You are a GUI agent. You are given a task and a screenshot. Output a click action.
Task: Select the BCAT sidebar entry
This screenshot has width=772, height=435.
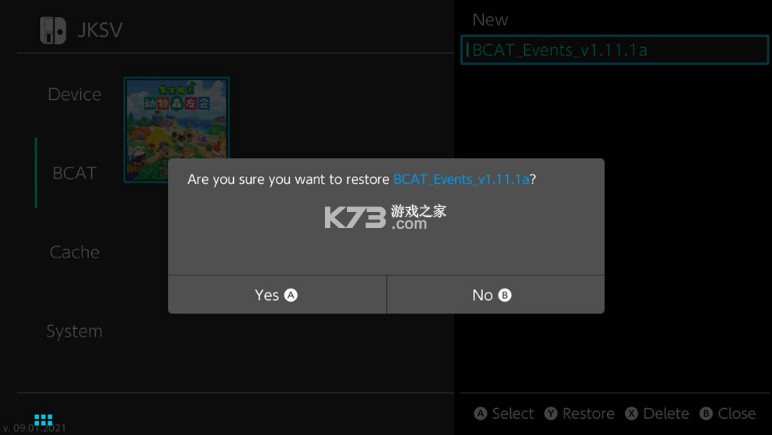[x=74, y=173]
